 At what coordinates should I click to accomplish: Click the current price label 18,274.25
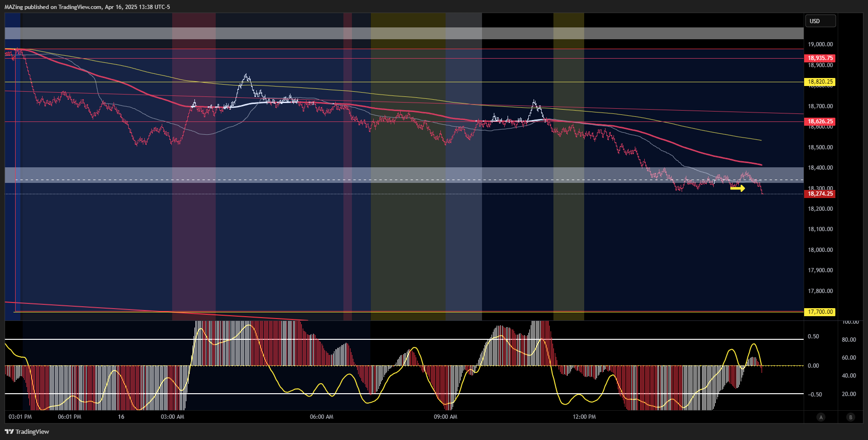click(x=820, y=194)
